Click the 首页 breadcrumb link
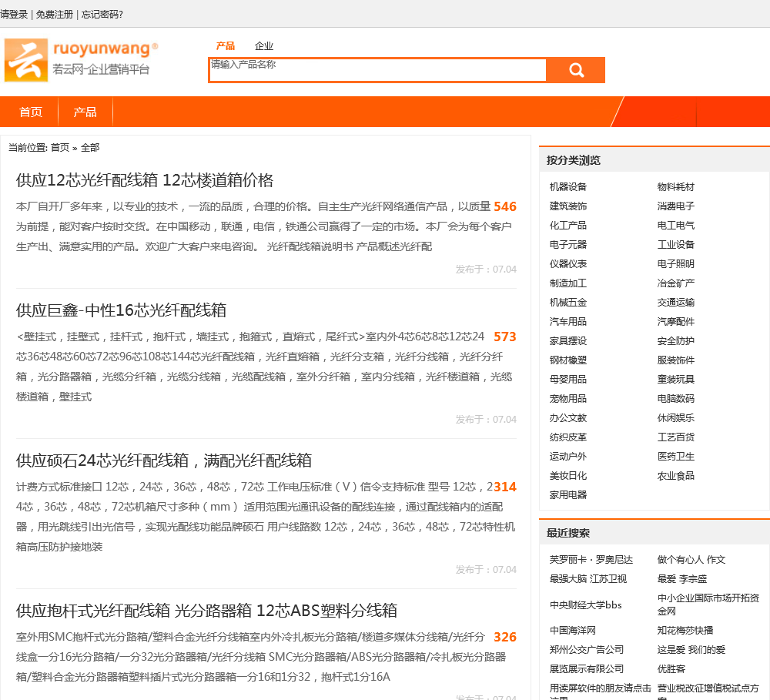The width and height of the screenshot is (770, 700). point(60,148)
